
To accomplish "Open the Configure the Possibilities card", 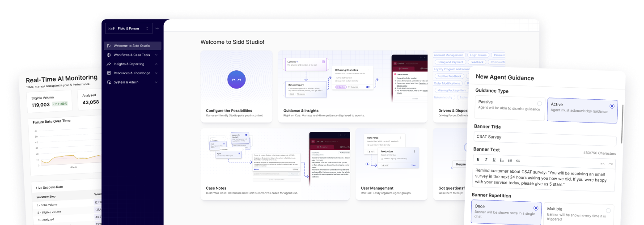I will pos(236,86).
